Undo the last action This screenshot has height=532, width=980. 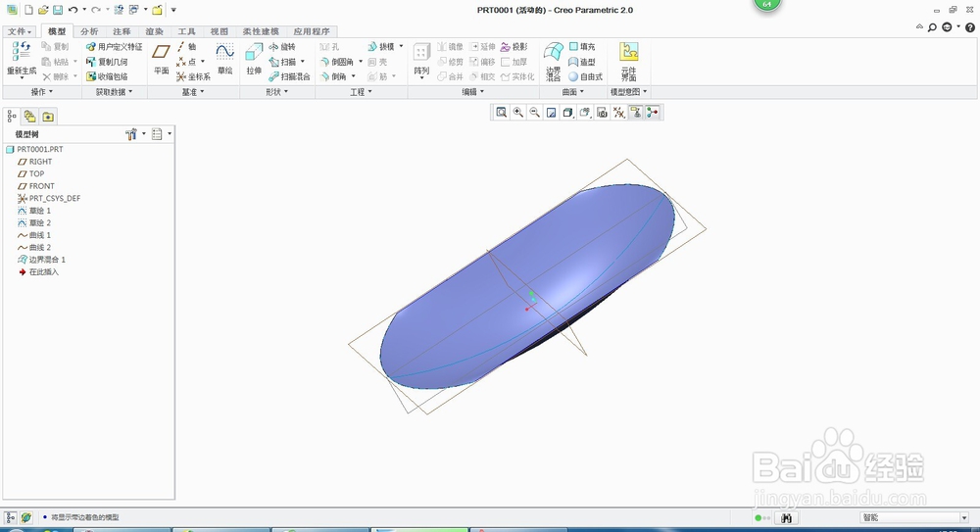tap(73, 10)
